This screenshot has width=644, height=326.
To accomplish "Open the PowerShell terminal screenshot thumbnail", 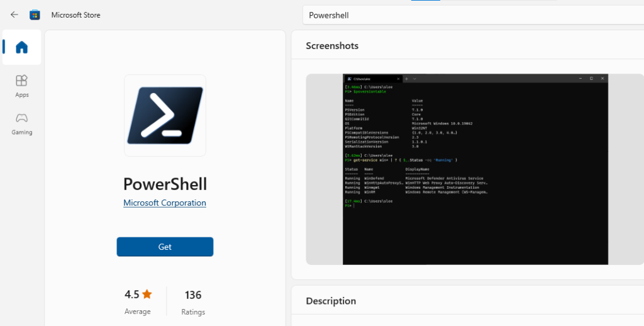I will (475, 169).
